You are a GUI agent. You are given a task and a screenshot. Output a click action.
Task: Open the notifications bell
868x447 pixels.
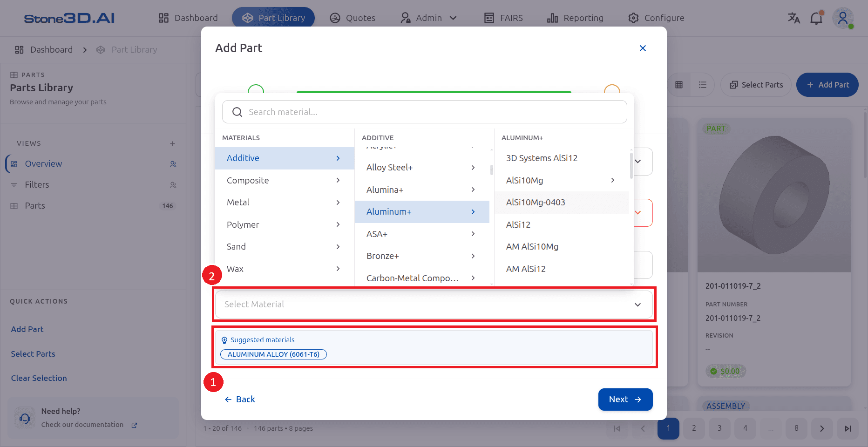pyautogui.click(x=816, y=18)
